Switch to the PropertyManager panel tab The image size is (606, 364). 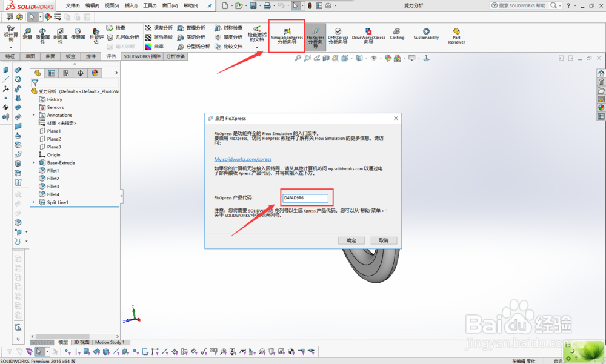52,73
